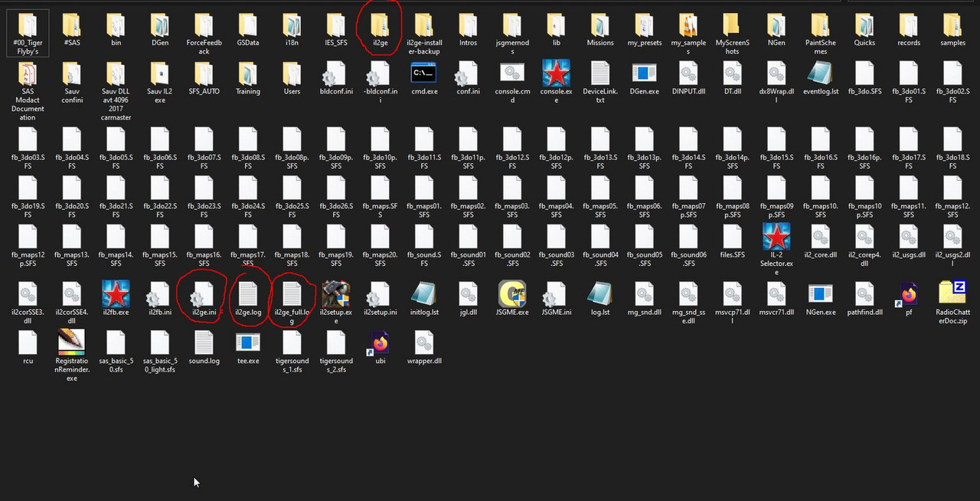Select the fb_sound.SFS file
The image size is (980, 501).
click(424, 247)
